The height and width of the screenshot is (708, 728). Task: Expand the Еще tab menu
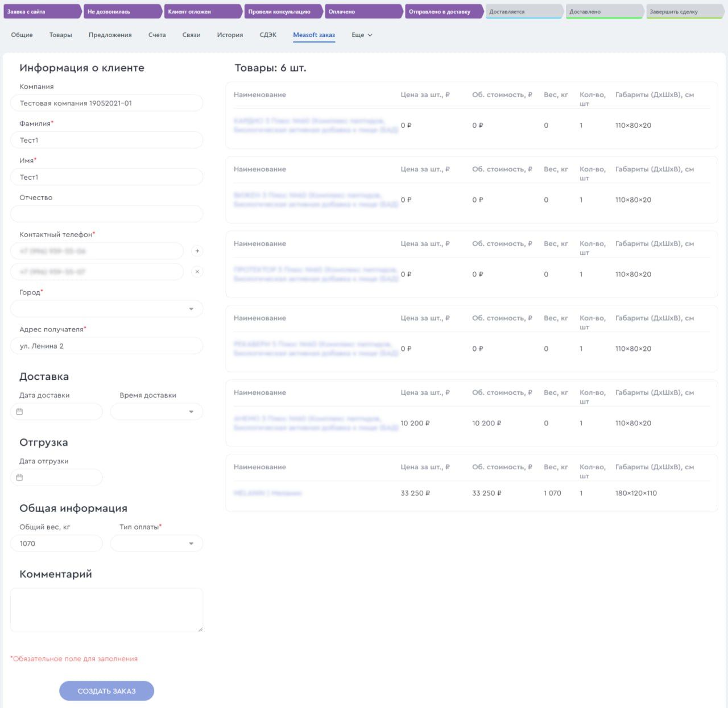click(362, 35)
